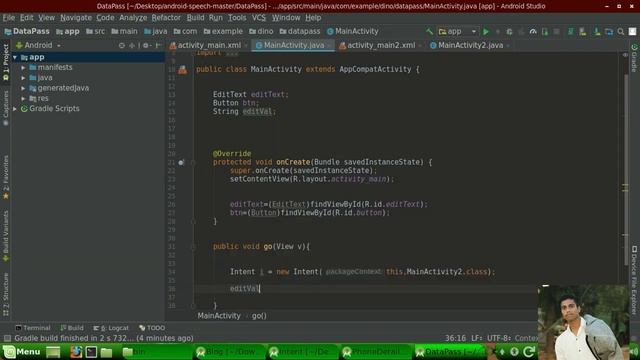
Task: Open the profiler gauge icon in toolbar
Action: tap(533, 31)
